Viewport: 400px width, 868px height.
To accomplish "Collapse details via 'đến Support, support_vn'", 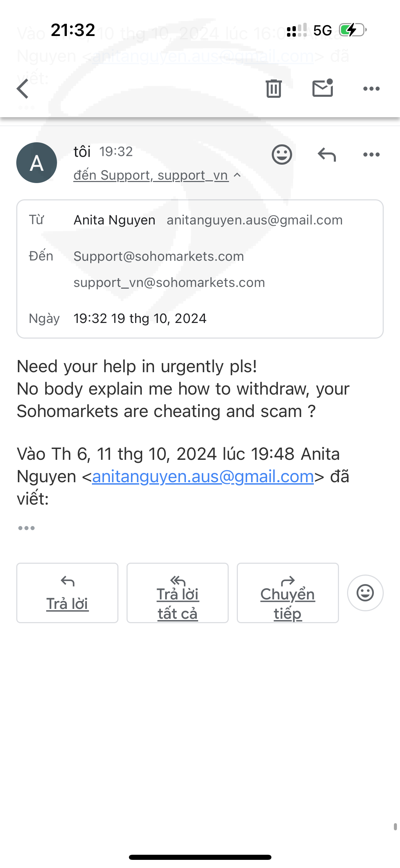I will click(x=151, y=175).
